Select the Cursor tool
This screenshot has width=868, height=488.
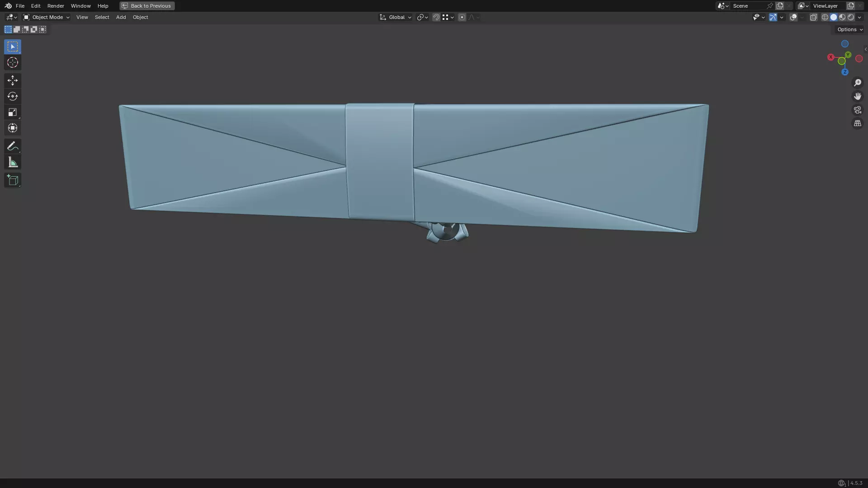[13, 62]
